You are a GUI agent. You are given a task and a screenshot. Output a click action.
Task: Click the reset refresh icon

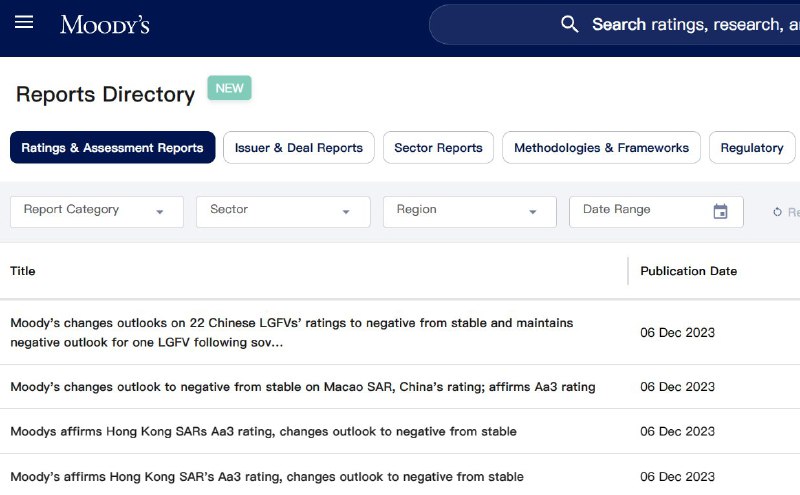pos(777,212)
